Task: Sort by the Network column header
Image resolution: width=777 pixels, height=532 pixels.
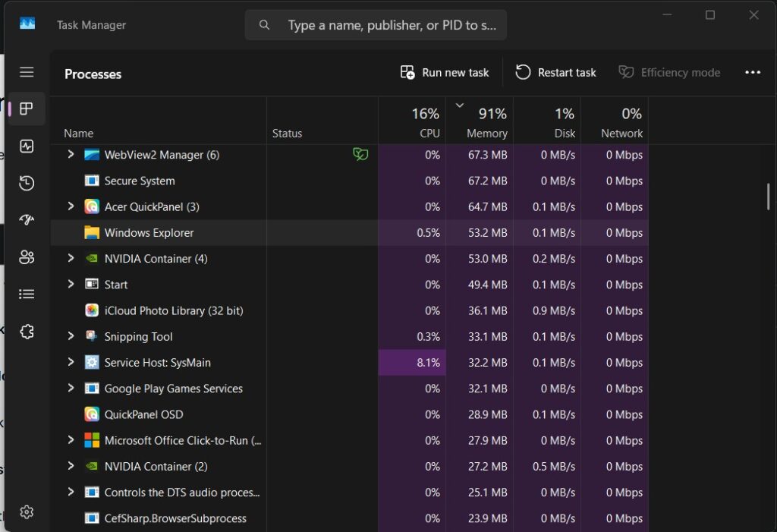Action: tap(615, 121)
